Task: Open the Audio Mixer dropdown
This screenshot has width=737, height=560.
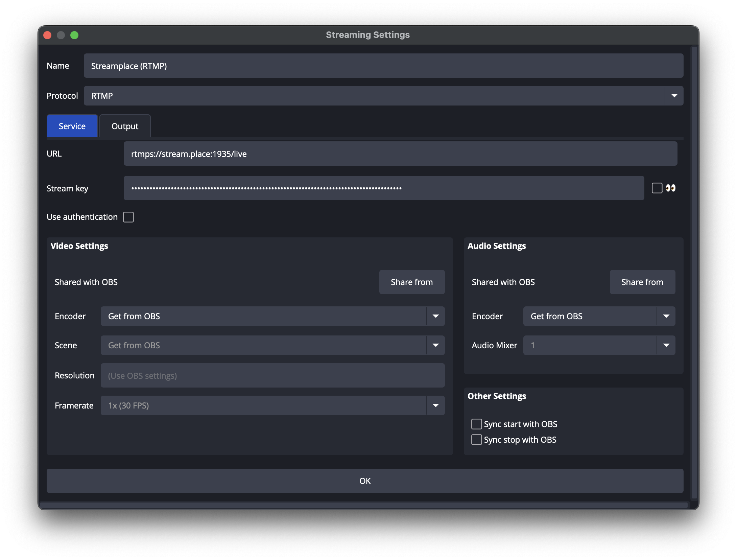Action: [x=666, y=345]
